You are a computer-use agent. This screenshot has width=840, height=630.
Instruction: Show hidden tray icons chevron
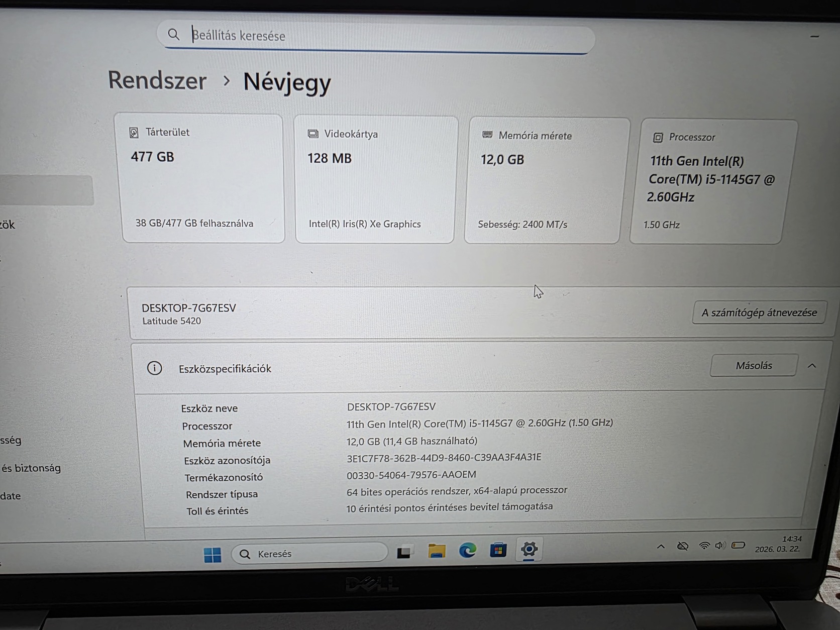pos(661,547)
